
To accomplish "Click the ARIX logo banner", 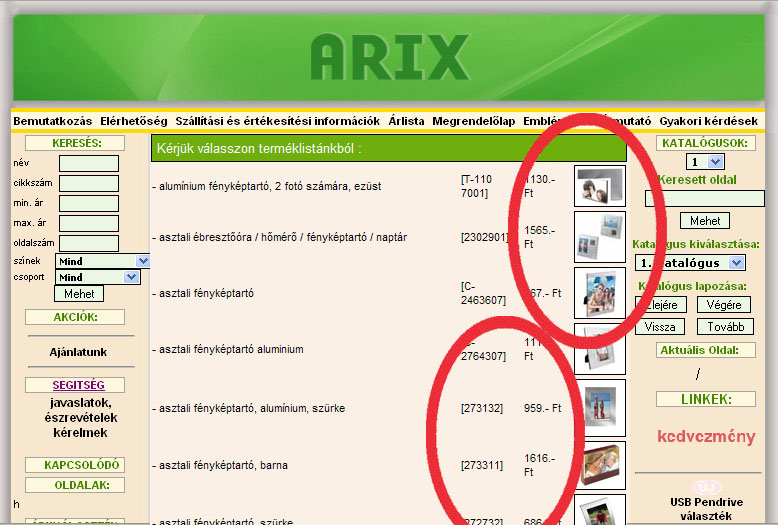I will (389, 57).
